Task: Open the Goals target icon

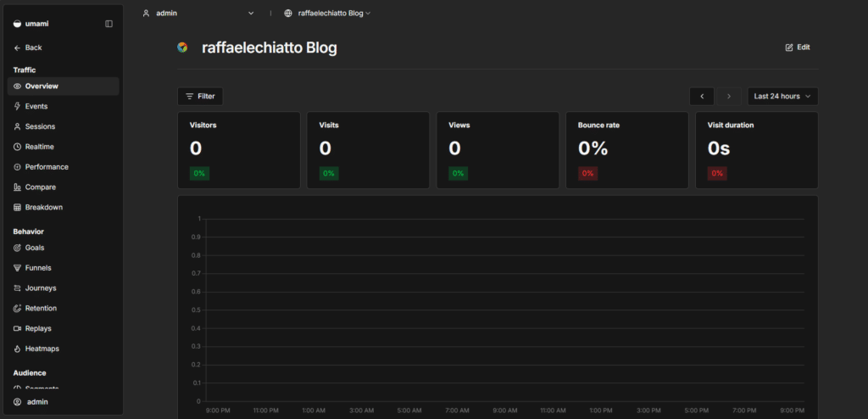Action: [x=17, y=248]
